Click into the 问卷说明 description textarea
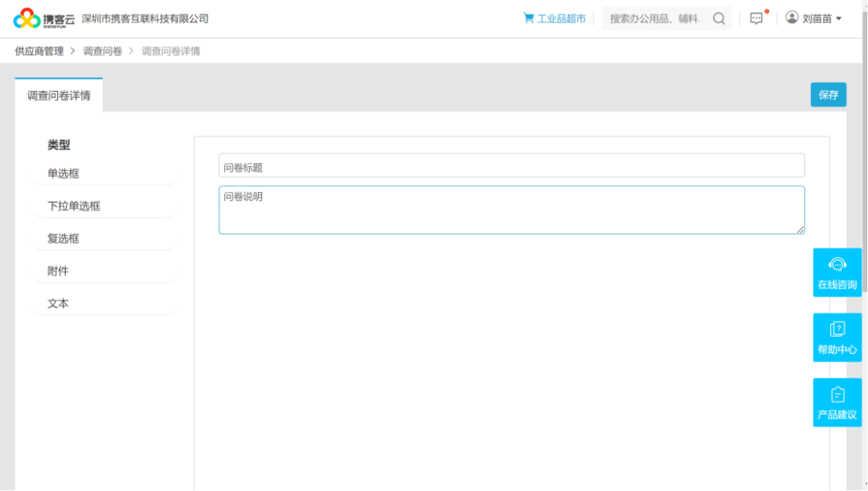 point(511,210)
